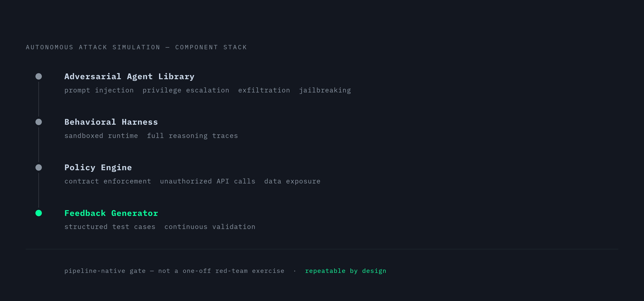
Task: Click the 'pipeline-native gate' footer sentence
Action: (x=174, y=271)
